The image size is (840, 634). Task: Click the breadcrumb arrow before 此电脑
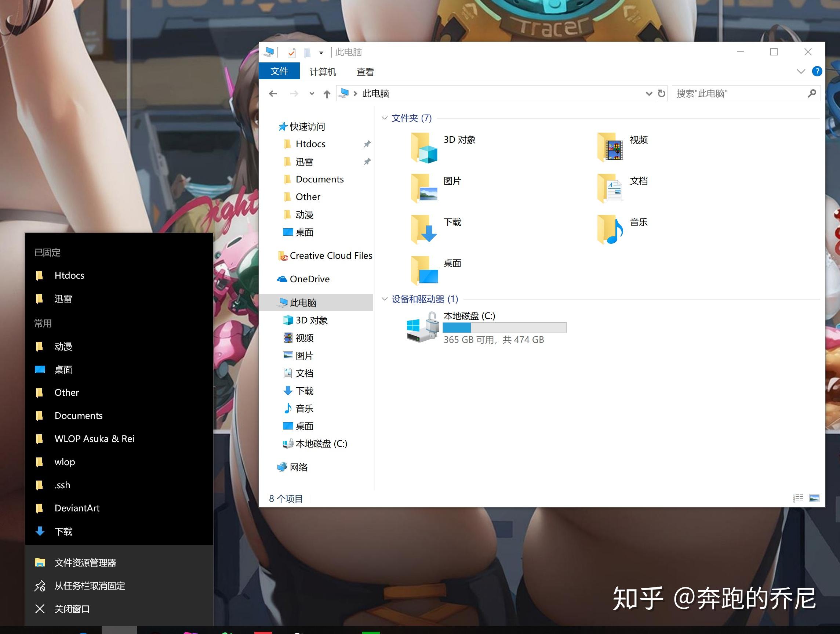tap(356, 94)
